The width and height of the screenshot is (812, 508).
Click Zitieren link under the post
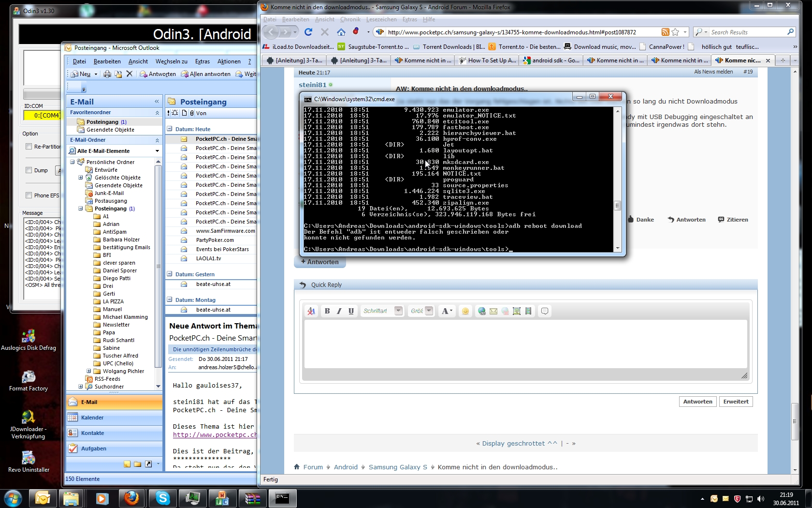pyautogui.click(x=733, y=220)
